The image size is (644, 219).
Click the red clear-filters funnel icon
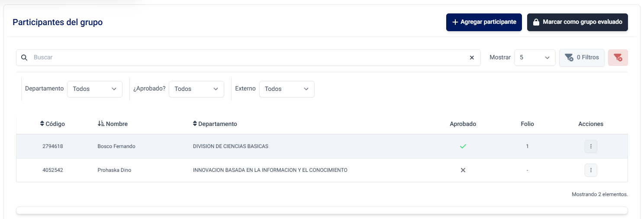tap(618, 58)
